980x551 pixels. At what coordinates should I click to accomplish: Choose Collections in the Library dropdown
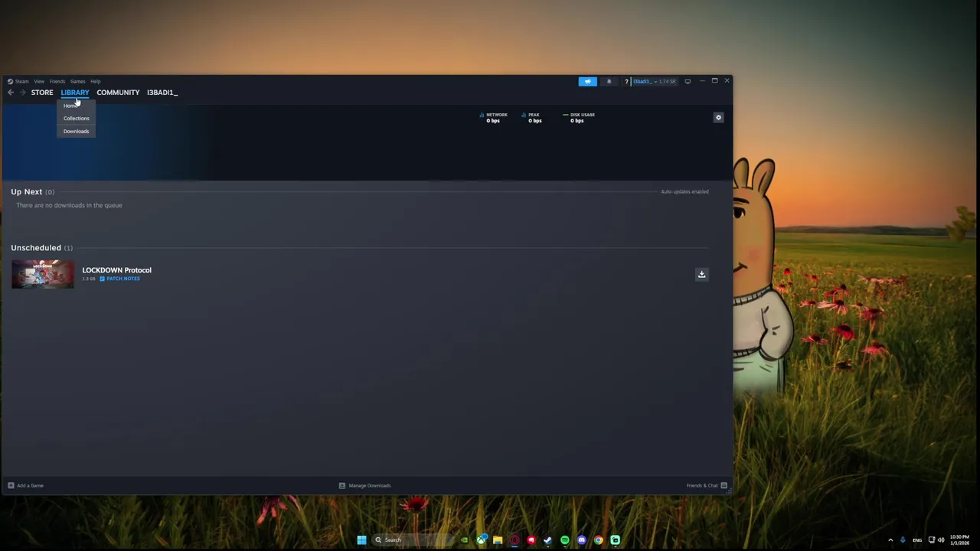coord(76,119)
